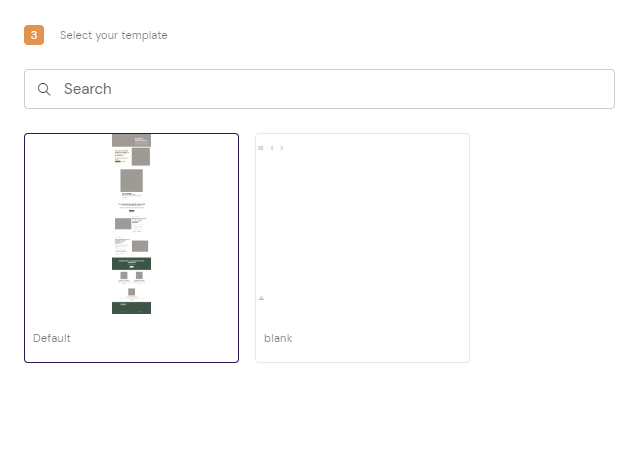
Task: Click left arrow icon in blank preview
Action: pos(271,148)
